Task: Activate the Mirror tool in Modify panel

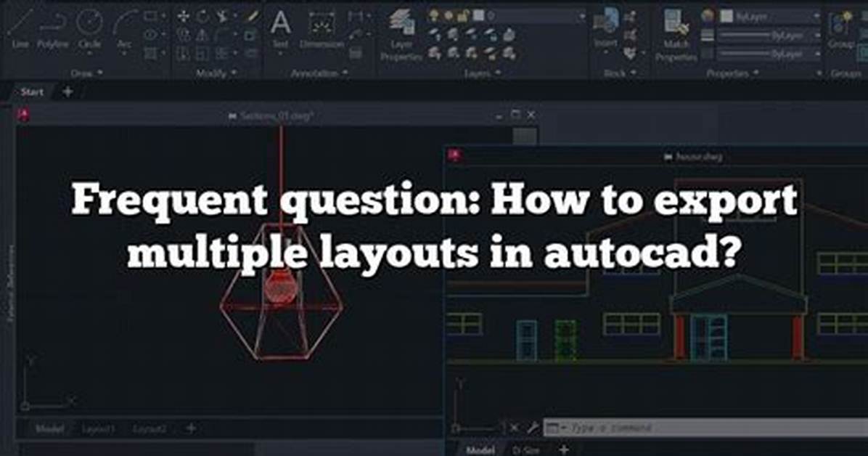Action: 203,35
